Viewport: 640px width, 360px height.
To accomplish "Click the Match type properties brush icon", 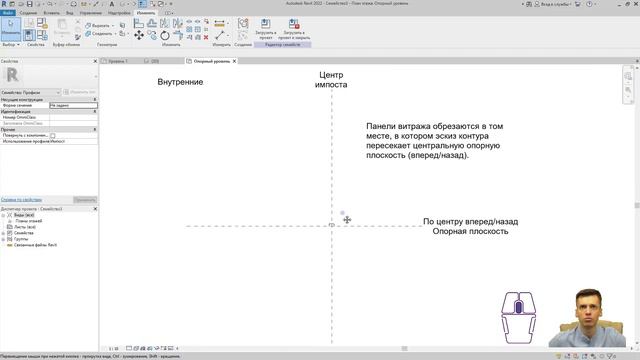I will point(78,38).
